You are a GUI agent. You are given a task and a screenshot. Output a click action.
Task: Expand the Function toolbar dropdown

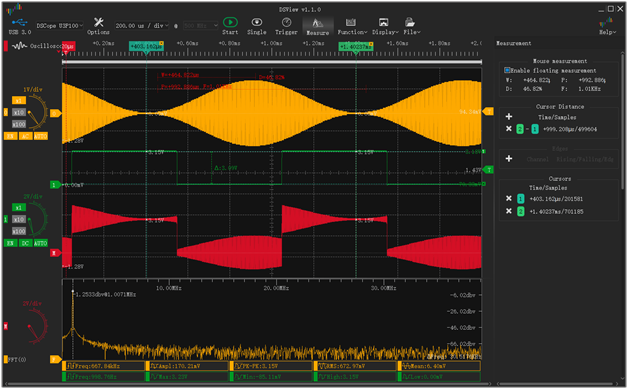pos(352,26)
